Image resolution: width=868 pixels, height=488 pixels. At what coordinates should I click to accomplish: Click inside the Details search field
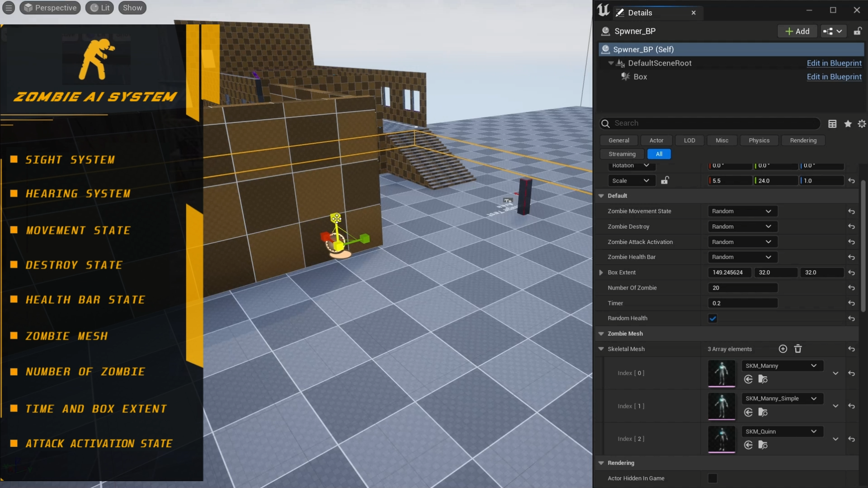[x=710, y=123]
